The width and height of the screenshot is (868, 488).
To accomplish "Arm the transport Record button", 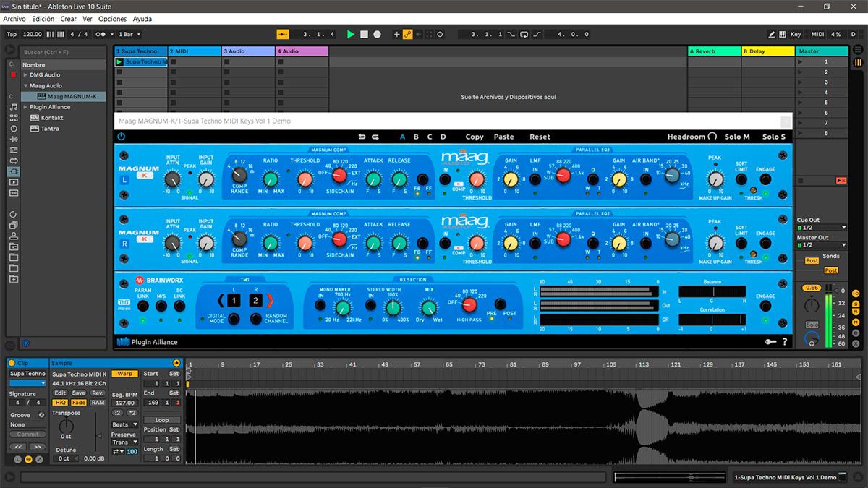I will pyautogui.click(x=377, y=34).
